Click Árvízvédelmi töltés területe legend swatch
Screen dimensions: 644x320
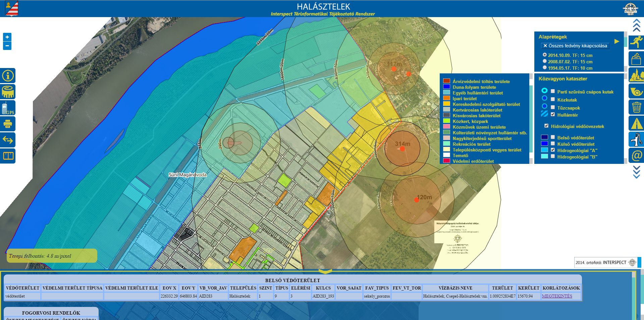446,81
